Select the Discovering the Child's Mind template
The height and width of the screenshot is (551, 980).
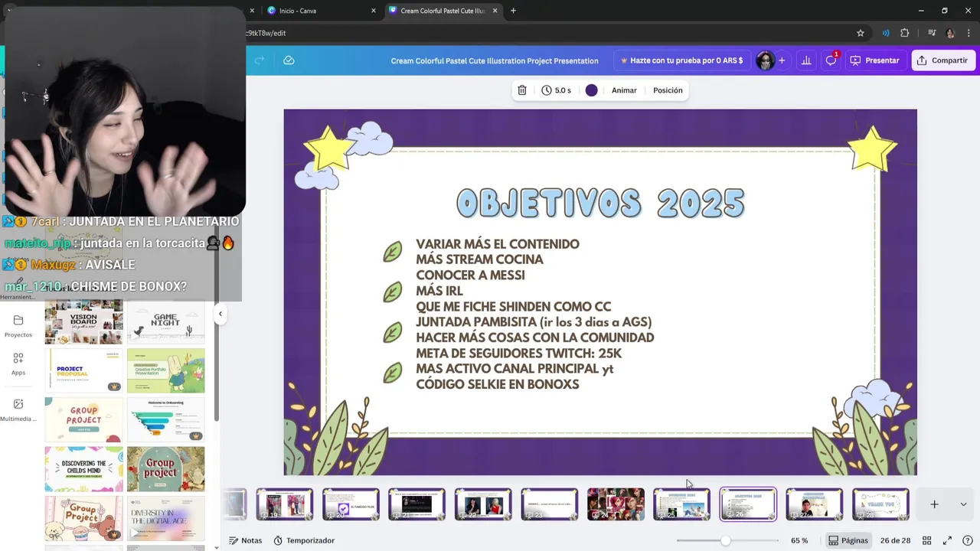83,468
